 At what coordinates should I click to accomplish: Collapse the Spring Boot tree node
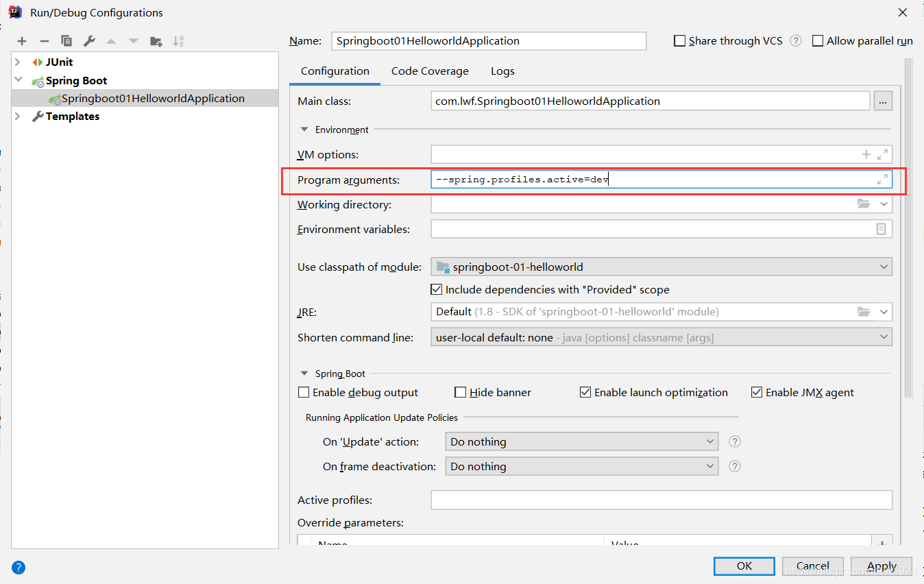tap(18, 80)
